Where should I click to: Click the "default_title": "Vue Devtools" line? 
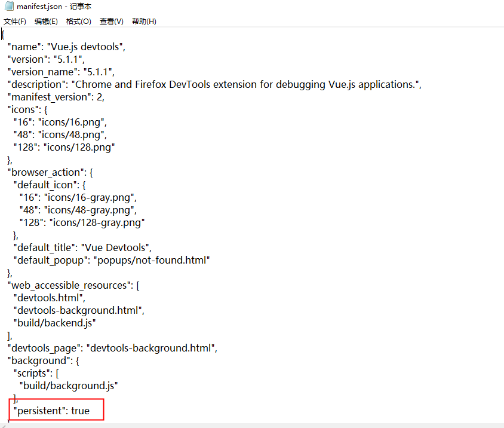[82, 248]
